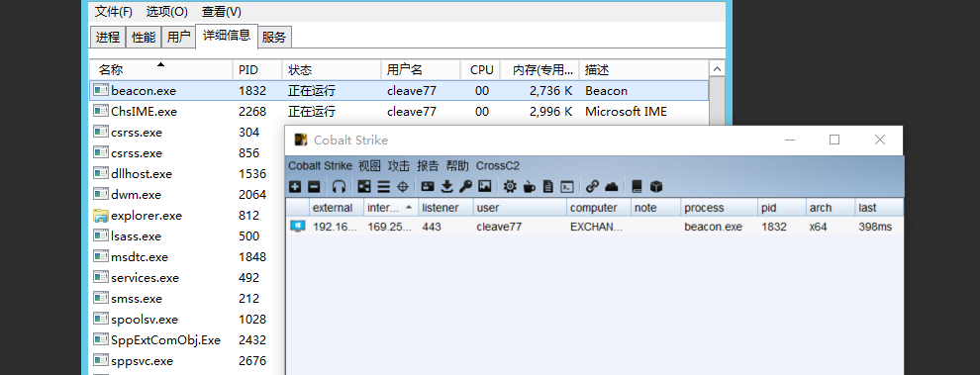Viewport: 980px width, 375px height.
Task: Click the plus connect icon in Cobalt Strike
Action: [295, 186]
